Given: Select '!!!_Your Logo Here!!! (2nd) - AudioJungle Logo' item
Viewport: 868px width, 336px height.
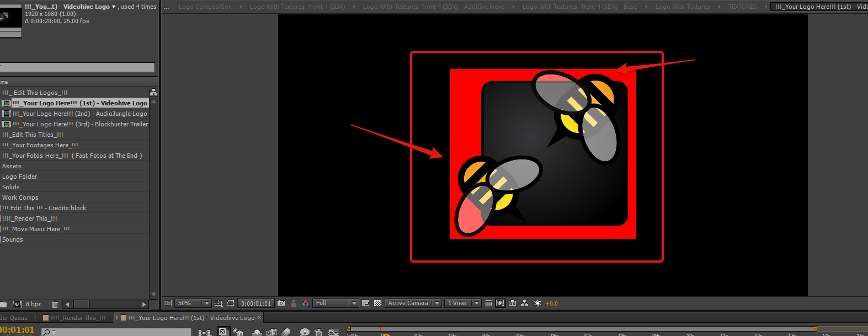Looking at the screenshot, I should [80, 114].
